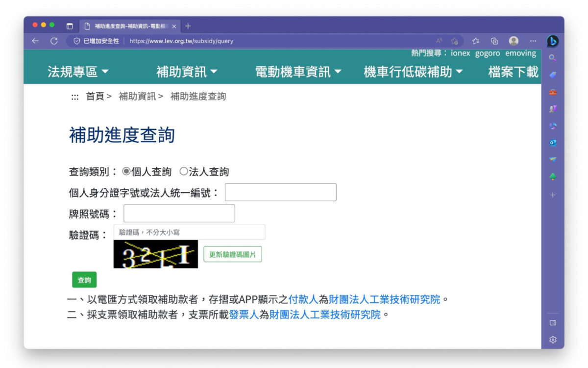Image resolution: width=588 pixels, height=368 pixels.
Task: Click the 已增加安全性 shield icon
Action: pos(77,41)
